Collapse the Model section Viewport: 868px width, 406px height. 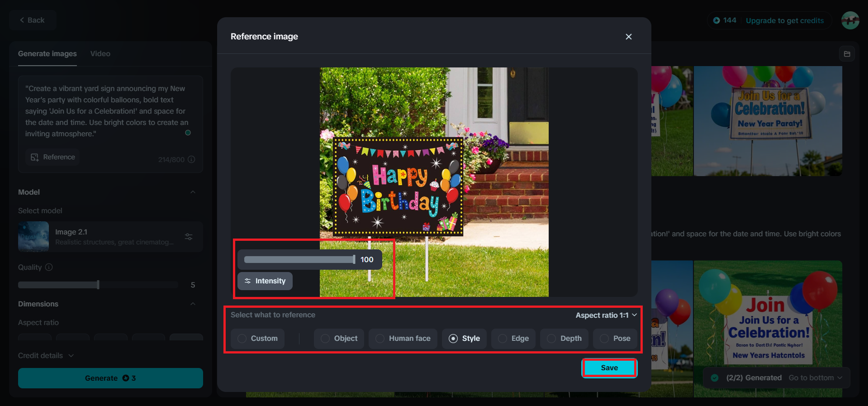point(193,192)
